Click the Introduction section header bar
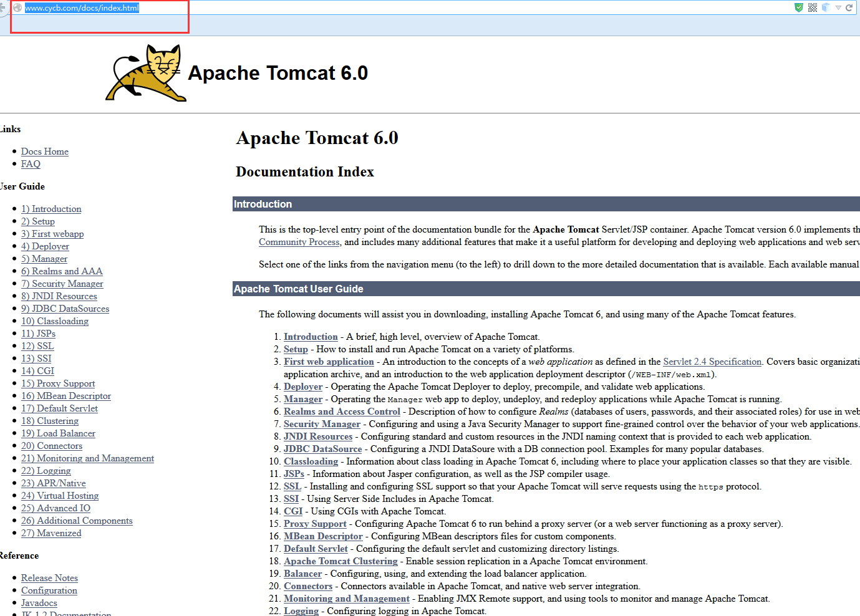 pyautogui.click(x=546, y=204)
